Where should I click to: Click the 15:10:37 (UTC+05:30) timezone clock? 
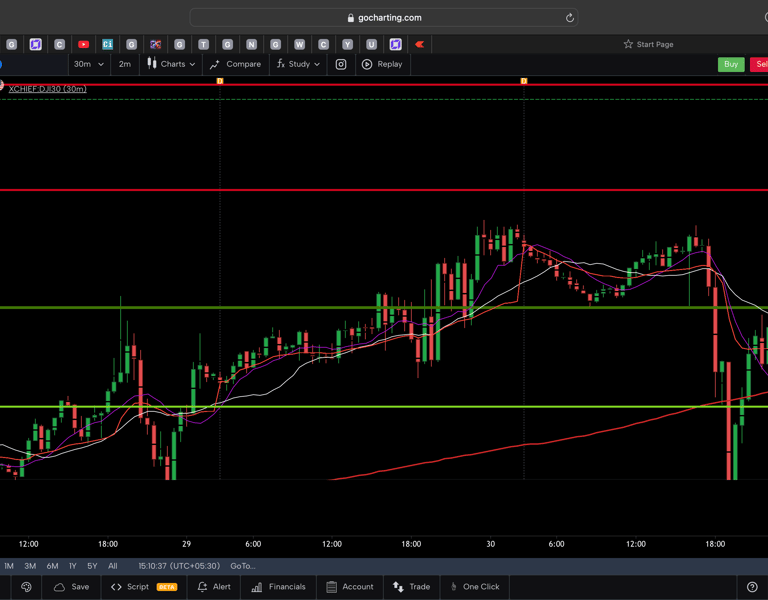click(179, 566)
